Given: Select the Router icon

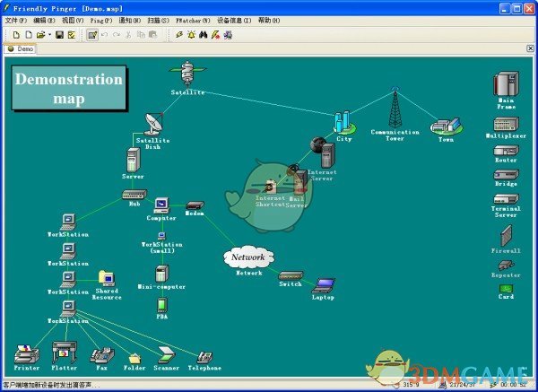Looking at the screenshot, I should (506, 151).
